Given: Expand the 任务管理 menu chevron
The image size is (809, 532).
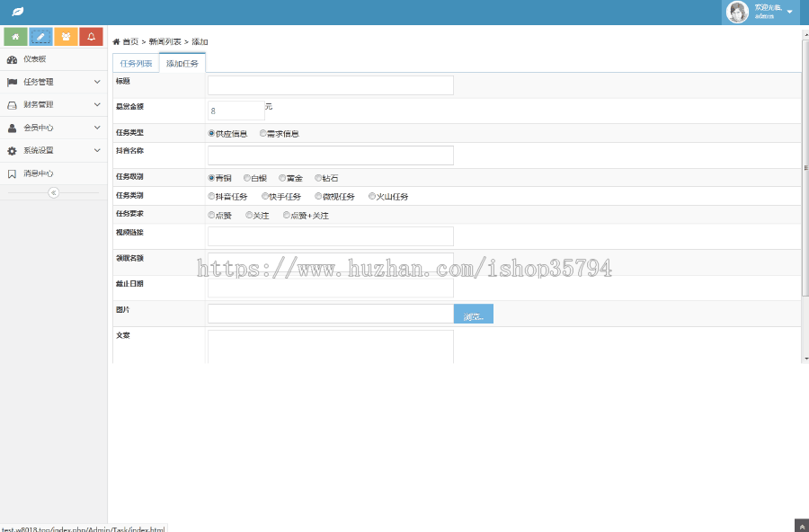Looking at the screenshot, I should [97, 82].
